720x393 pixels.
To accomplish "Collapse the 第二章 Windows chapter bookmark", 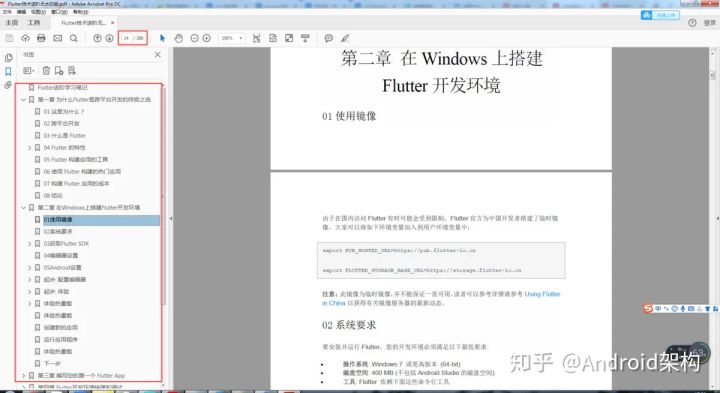I will (x=23, y=208).
